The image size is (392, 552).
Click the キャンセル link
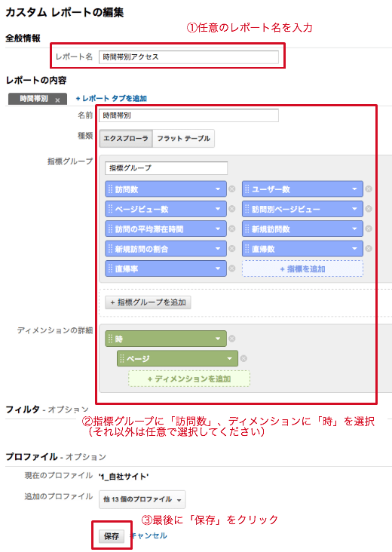(149, 536)
